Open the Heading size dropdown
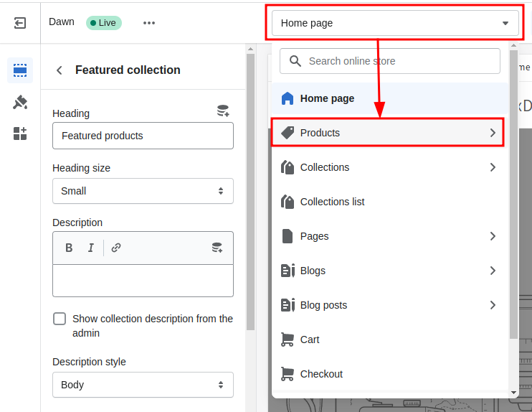This screenshot has height=412, width=532. [x=143, y=191]
